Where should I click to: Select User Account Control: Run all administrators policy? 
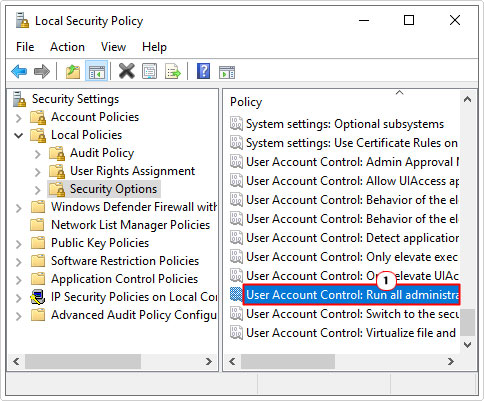tap(351, 295)
